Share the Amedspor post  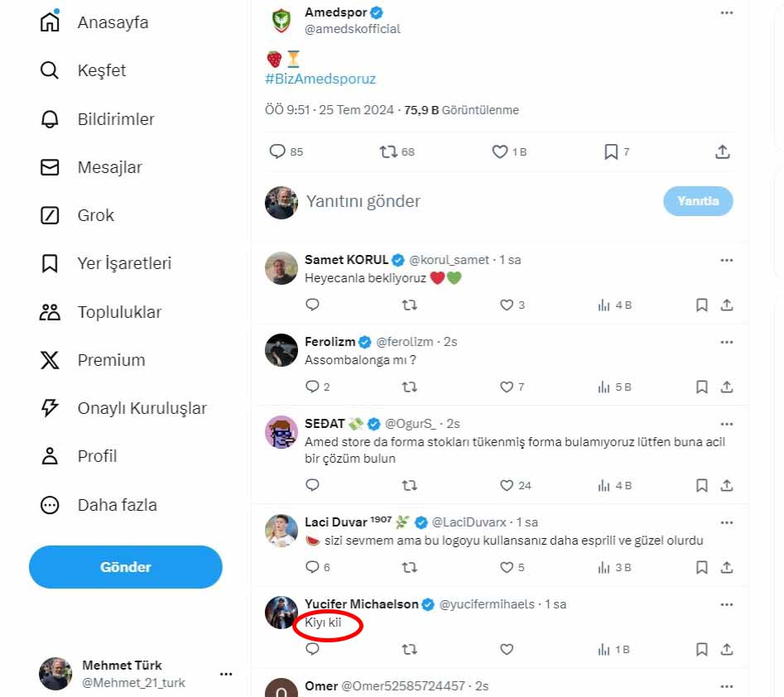(722, 152)
